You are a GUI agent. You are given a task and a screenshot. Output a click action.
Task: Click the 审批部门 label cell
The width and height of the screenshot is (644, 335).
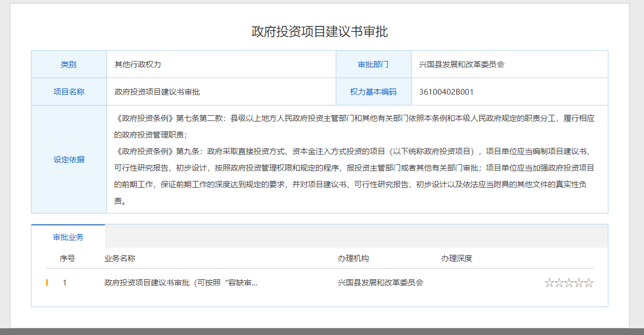pos(373,65)
